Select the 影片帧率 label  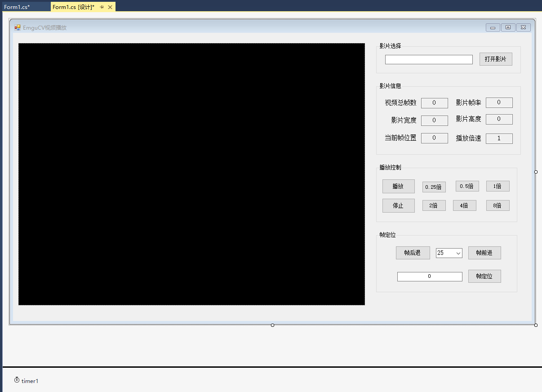468,103
